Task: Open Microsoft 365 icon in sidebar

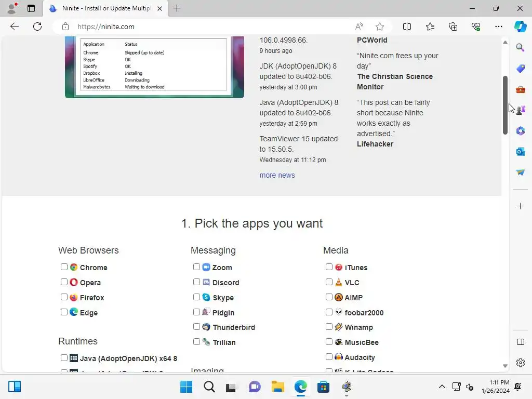Action: coord(520,130)
